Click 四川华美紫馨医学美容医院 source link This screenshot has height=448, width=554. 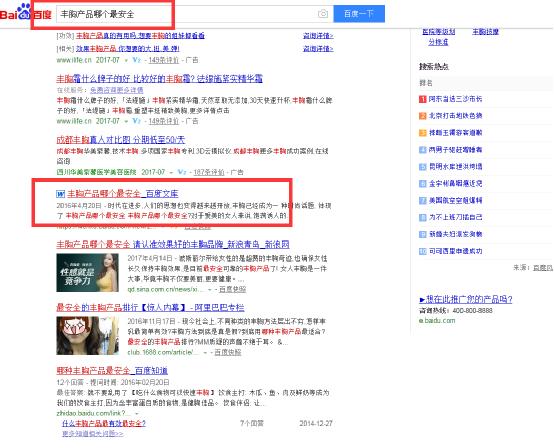[96, 172]
